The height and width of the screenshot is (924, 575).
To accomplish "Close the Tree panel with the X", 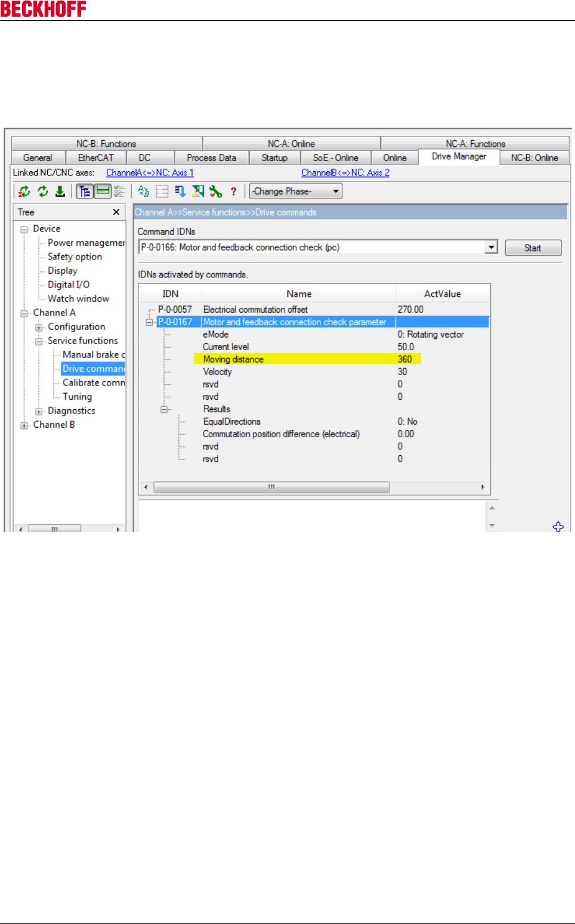I will click(116, 212).
